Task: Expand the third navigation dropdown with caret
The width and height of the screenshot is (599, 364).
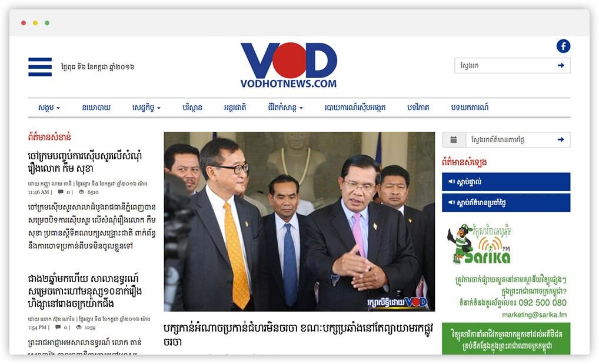Action: 147,108
